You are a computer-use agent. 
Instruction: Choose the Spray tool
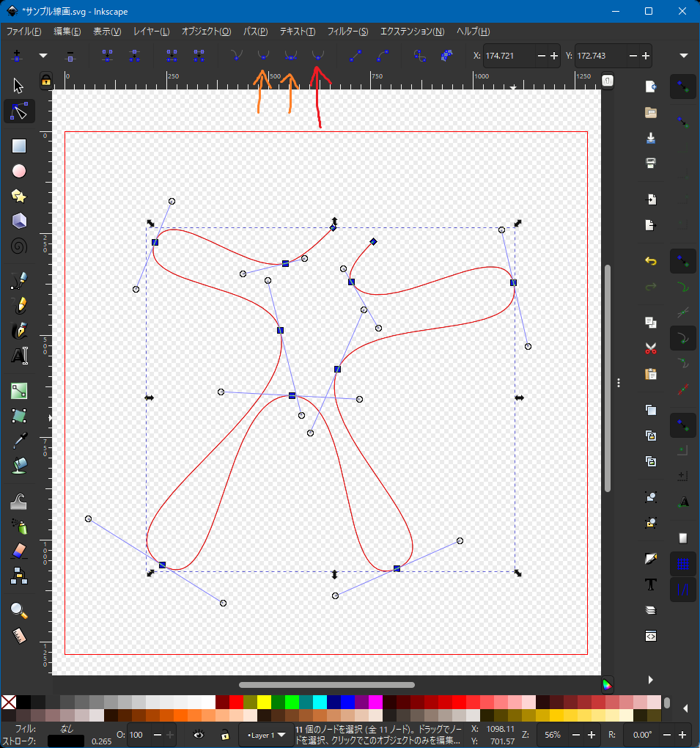[x=18, y=527]
